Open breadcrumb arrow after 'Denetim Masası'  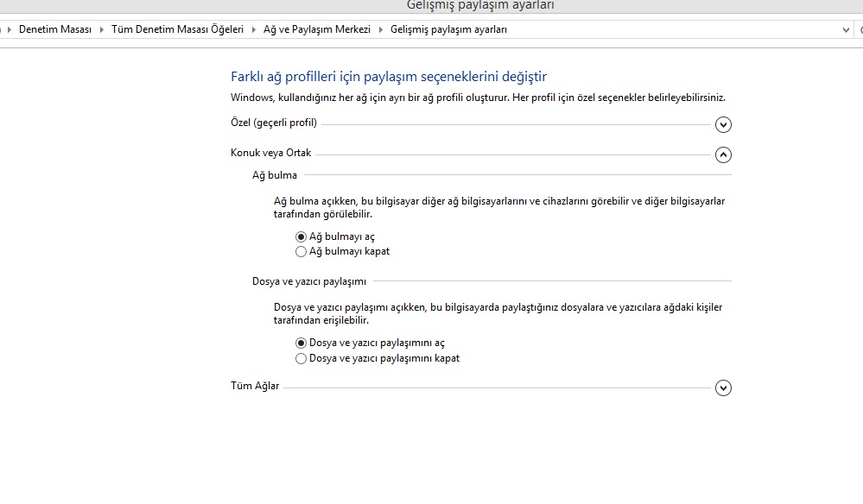101,29
